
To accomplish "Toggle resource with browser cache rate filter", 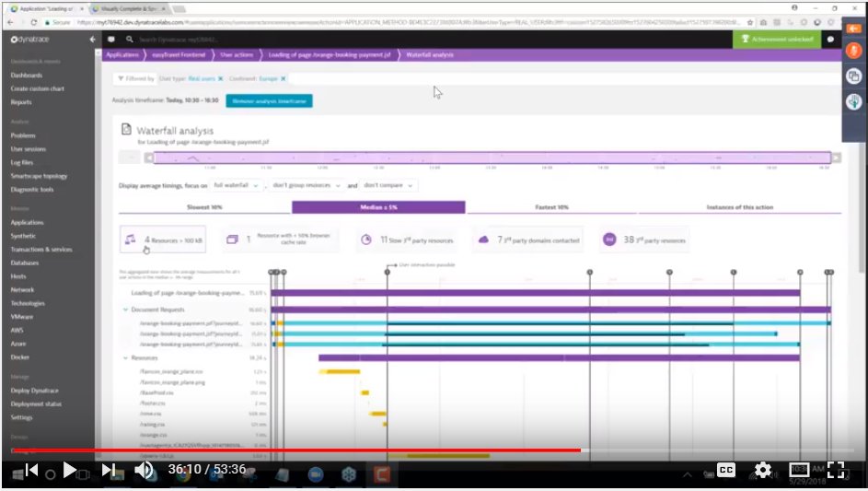I will [x=280, y=240].
